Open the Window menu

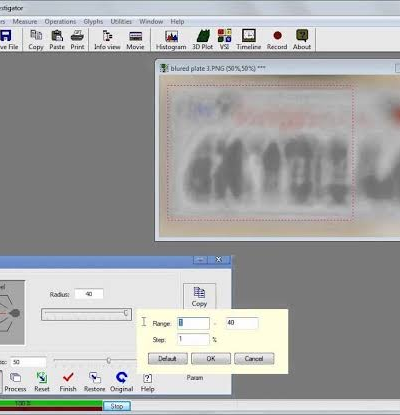(151, 22)
